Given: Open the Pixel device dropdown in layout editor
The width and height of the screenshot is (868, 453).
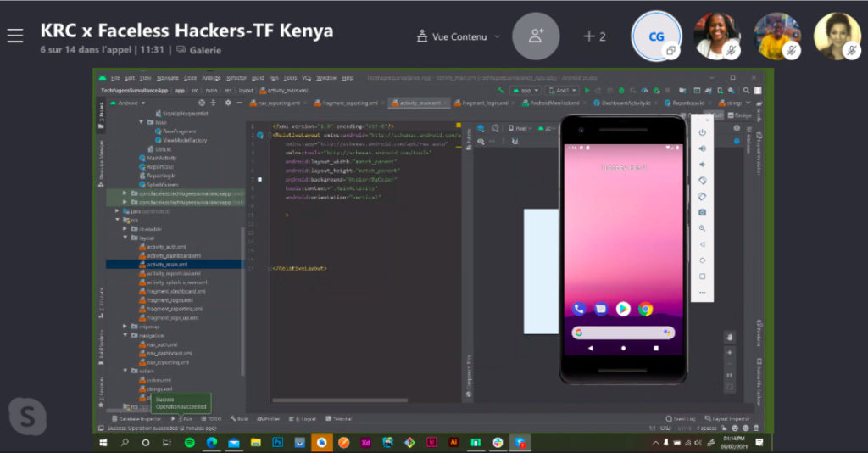Looking at the screenshot, I should click(x=520, y=128).
